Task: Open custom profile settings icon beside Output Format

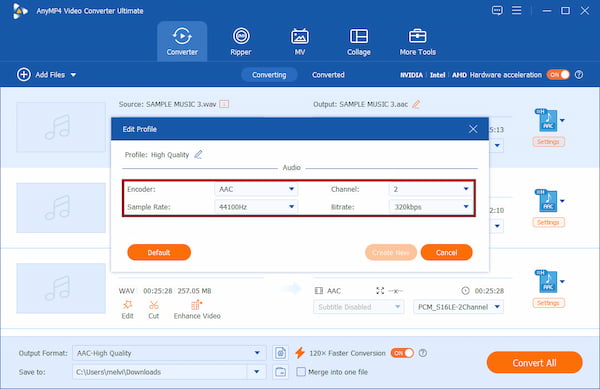Action: pyautogui.click(x=280, y=353)
